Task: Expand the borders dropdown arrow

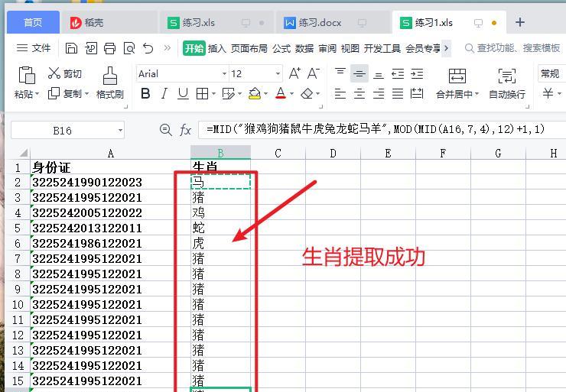Action: pos(213,94)
